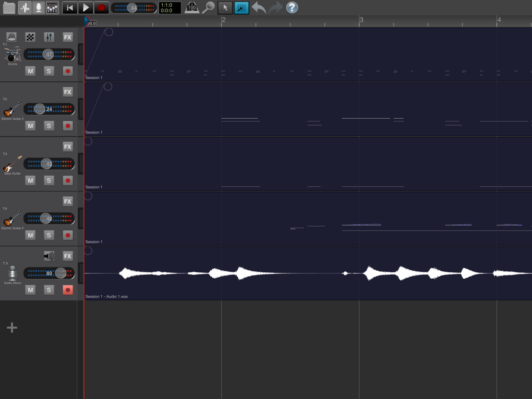Select the Drums track fade-in handle circle
Viewport: 532px width, 399px height.
[109, 32]
